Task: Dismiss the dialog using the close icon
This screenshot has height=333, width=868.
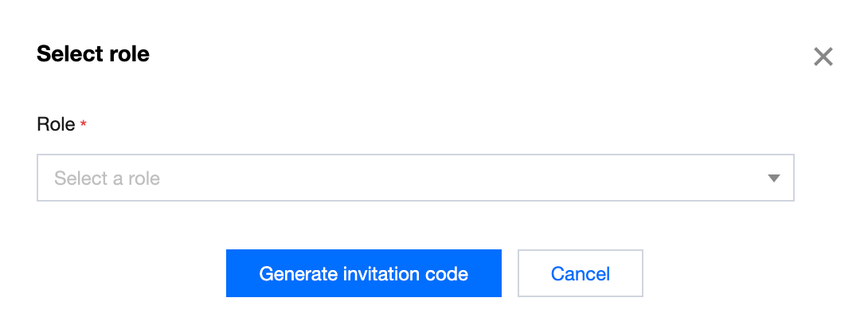Action: [x=823, y=57]
